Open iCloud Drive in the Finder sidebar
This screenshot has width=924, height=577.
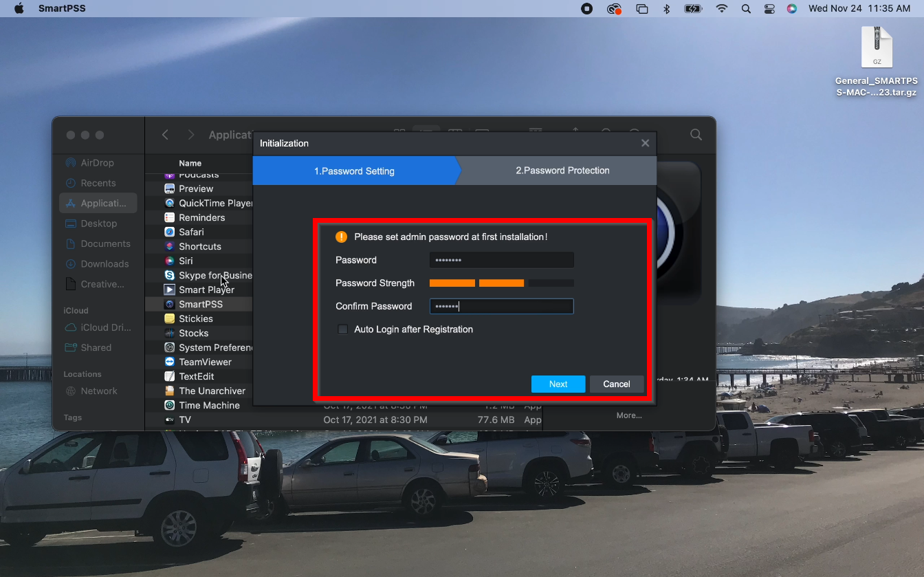pyautogui.click(x=98, y=327)
